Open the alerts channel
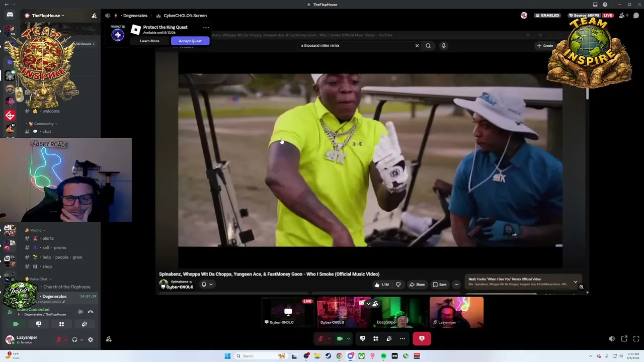The image size is (644, 362). click(48, 238)
